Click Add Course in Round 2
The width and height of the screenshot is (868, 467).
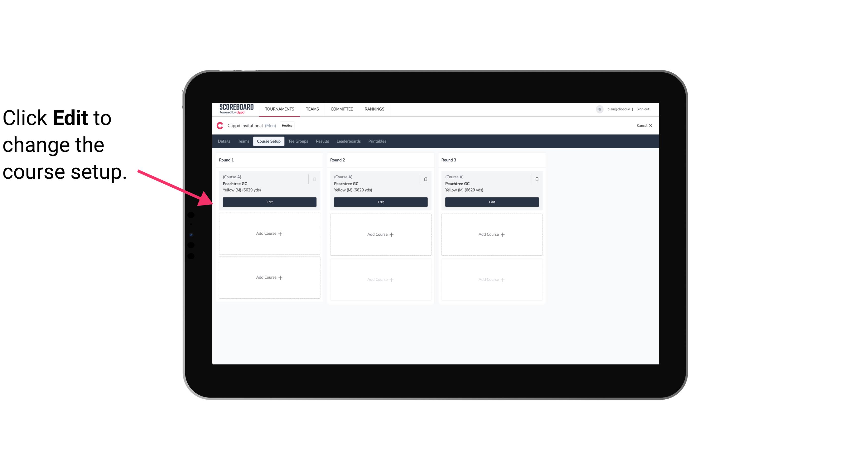(x=380, y=234)
